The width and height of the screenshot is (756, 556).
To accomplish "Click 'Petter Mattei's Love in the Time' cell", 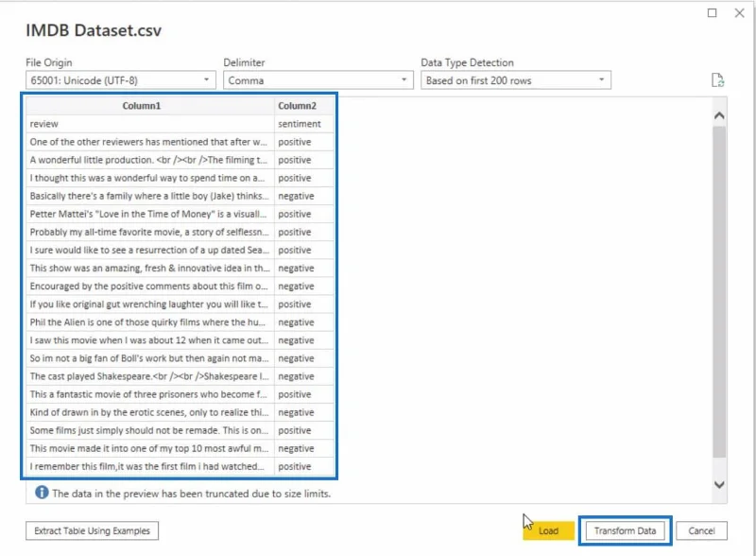I will point(150,214).
